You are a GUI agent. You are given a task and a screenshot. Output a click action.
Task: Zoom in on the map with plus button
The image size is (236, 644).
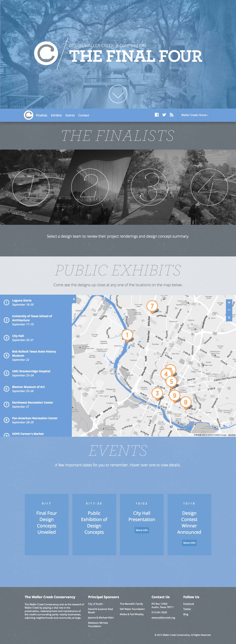coord(229,303)
